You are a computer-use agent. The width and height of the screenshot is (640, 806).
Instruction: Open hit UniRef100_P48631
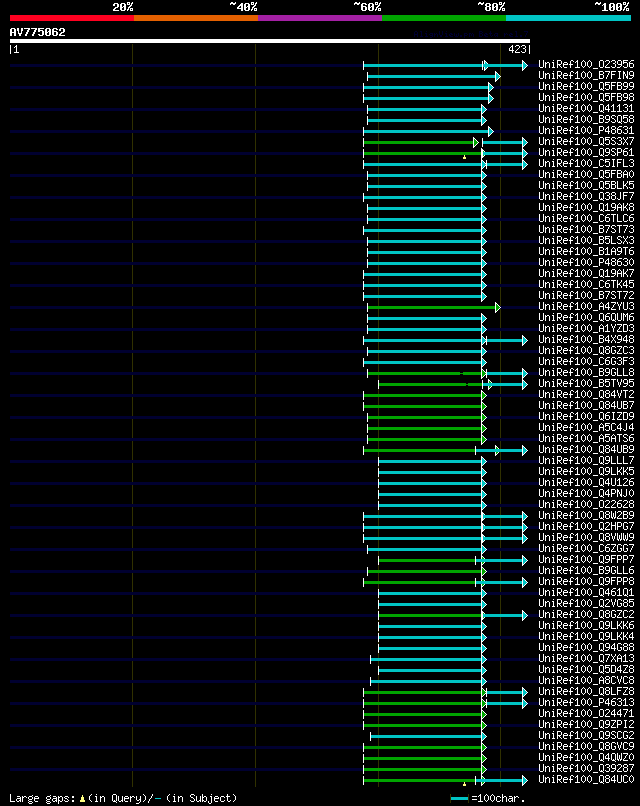[x=587, y=131]
